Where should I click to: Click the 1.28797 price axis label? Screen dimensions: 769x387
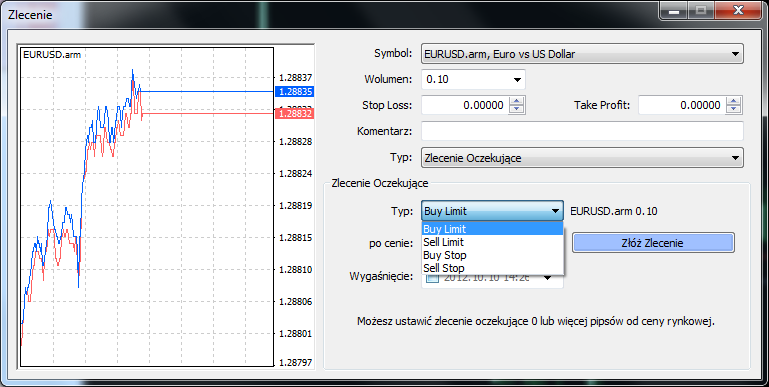tap(295, 363)
